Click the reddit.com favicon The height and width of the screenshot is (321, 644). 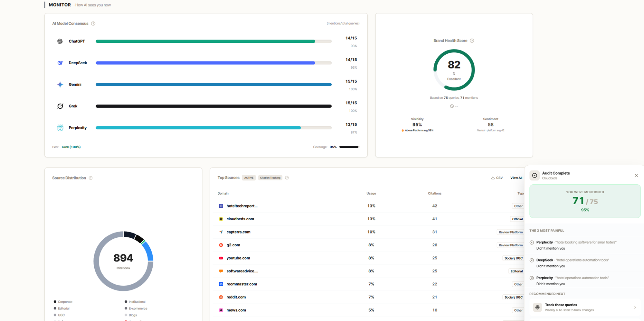pos(221,297)
